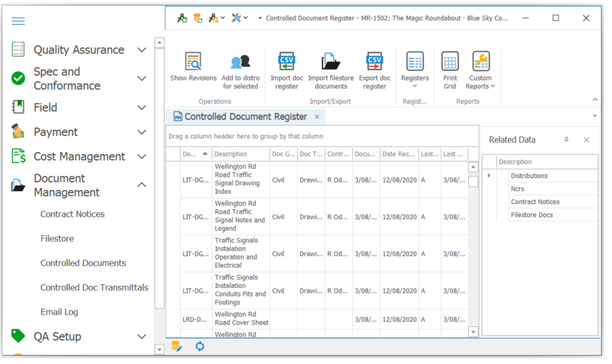Screen dimensions: 612x364
Task: Click the QA Setup green tag icon
Action: pyautogui.click(x=18, y=335)
